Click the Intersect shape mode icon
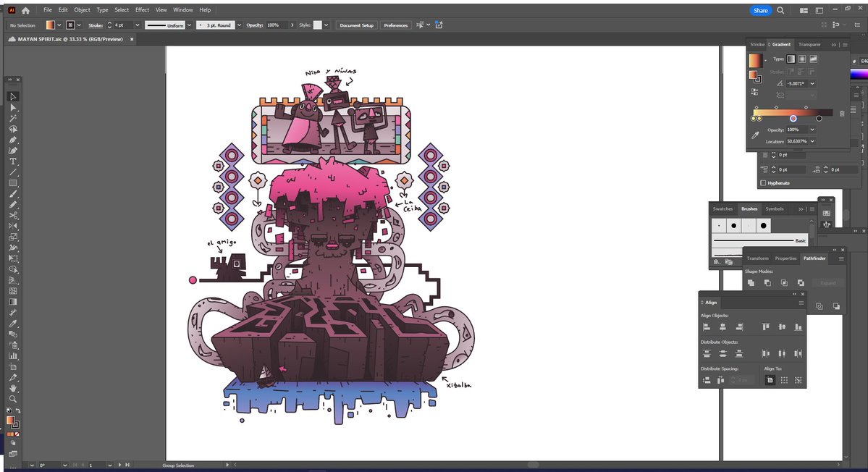Viewport: 868px width, 472px height. [x=784, y=283]
